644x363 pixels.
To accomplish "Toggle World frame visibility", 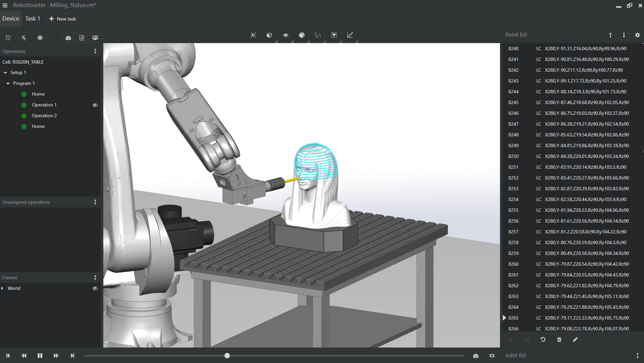I will tap(95, 288).
